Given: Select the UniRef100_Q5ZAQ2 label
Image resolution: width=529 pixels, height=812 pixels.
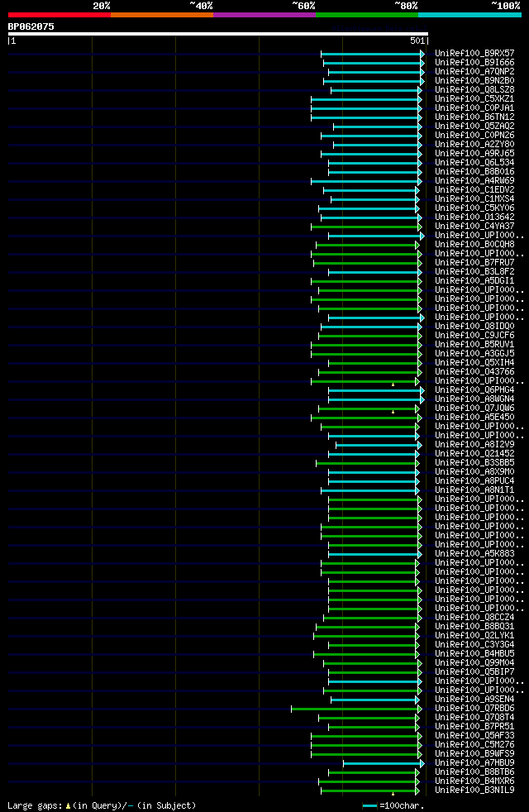Looking at the screenshot, I should [474, 127].
